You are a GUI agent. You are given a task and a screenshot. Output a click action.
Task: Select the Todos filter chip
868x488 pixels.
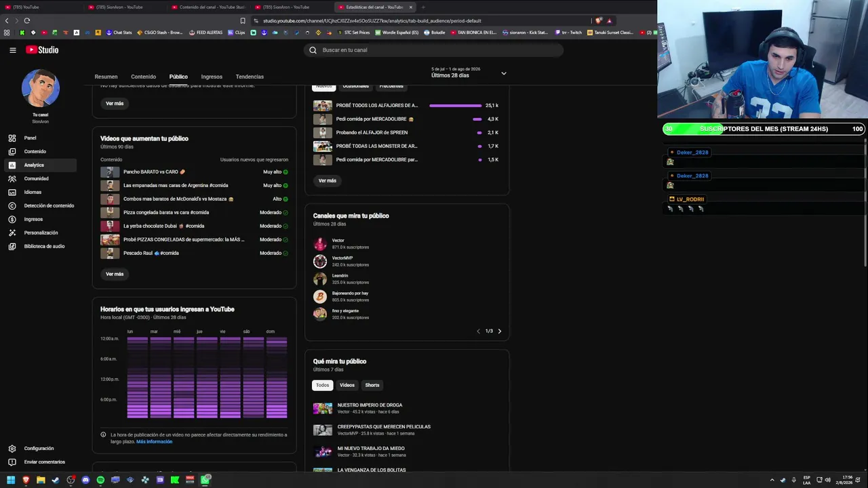[322, 385]
